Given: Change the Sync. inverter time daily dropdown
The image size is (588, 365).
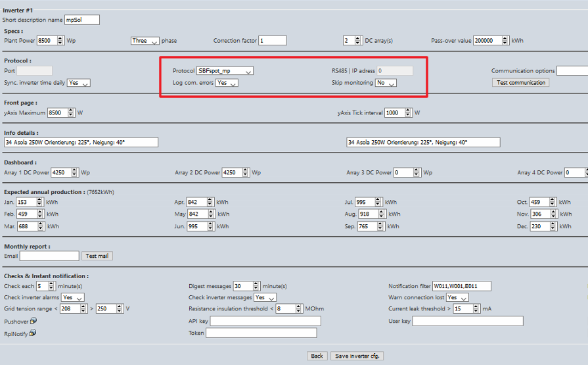Looking at the screenshot, I should (78, 84).
